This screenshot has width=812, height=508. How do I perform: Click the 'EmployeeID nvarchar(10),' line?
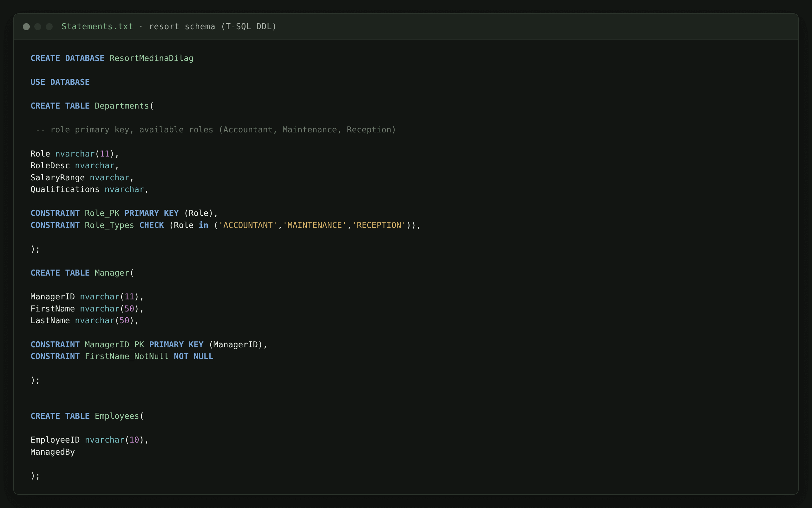pyautogui.click(x=89, y=440)
